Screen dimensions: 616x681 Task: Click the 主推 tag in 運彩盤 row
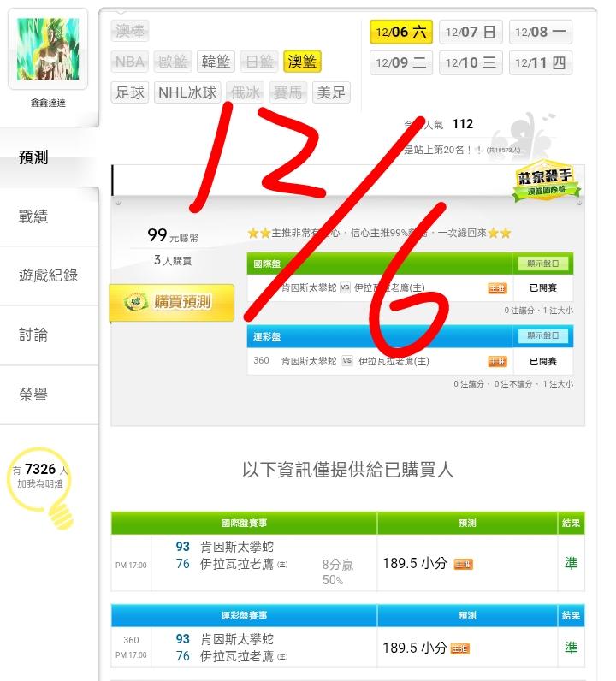[x=497, y=361]
